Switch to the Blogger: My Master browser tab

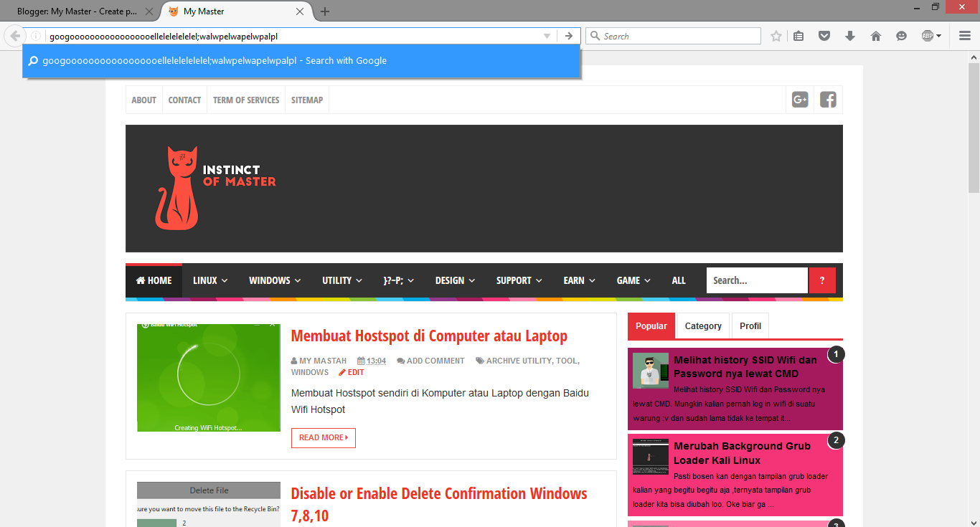[80, 11]
